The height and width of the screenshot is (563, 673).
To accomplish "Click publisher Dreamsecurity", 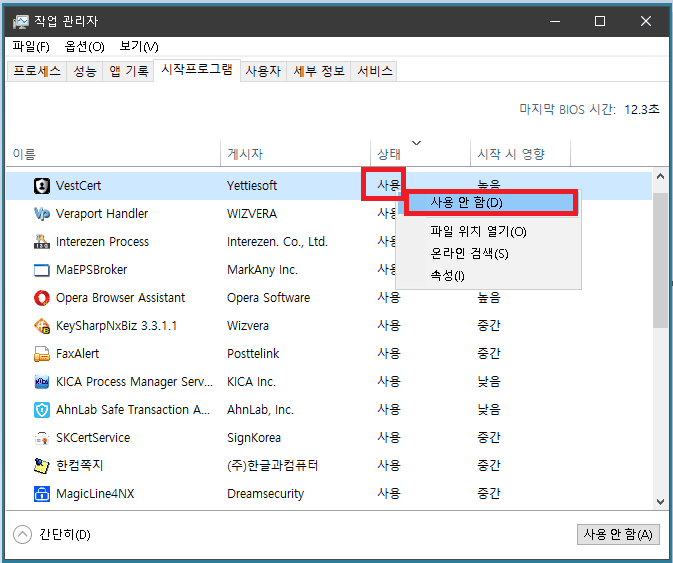I will click(x=265, y=494).
